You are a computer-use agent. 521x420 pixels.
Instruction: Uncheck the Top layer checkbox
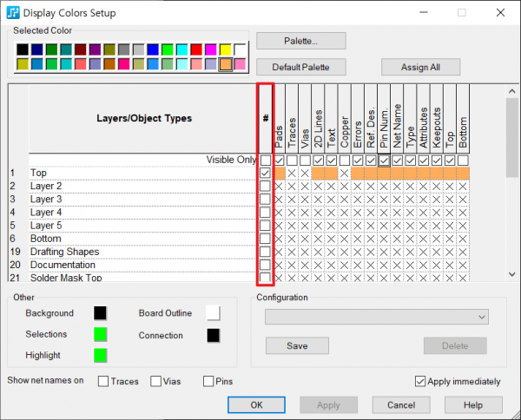click(x=265, y=174)
